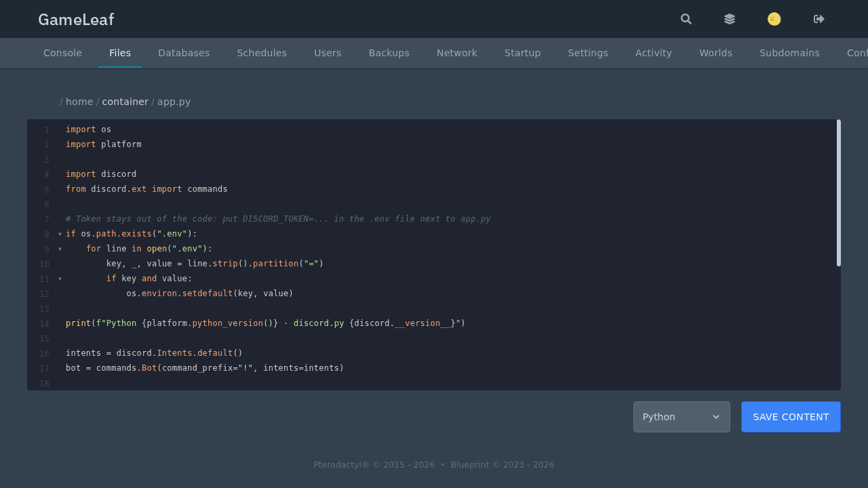Image resolution: width=868 pixels, height=488 pixels.
Task: Click line number 10 in gutter
Action: tap(44, 264)
